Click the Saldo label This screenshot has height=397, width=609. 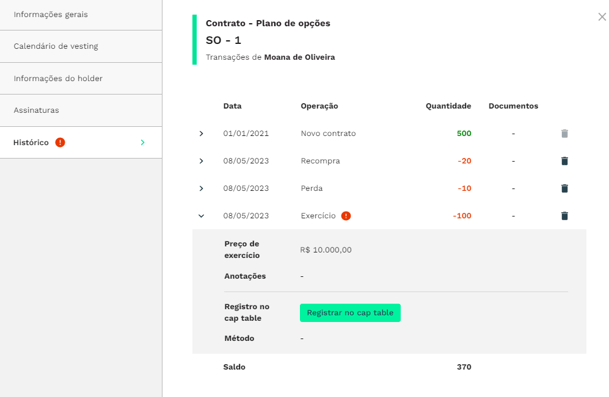tap(234, 367)
